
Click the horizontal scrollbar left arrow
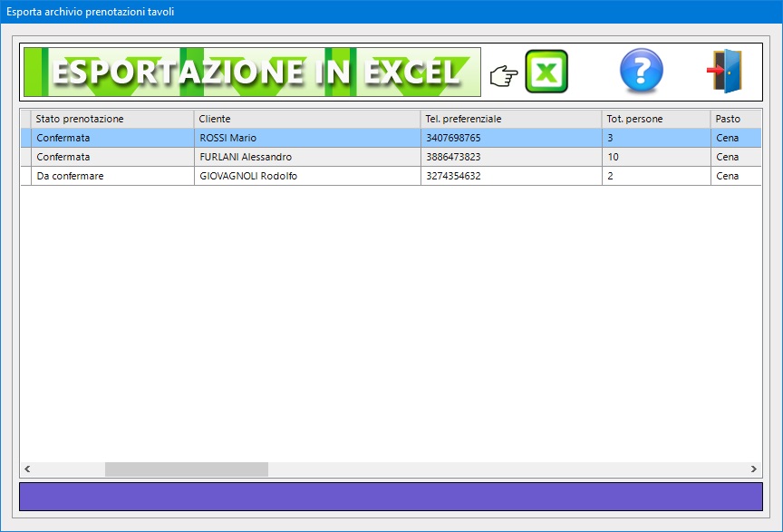[x=27, y=469]
